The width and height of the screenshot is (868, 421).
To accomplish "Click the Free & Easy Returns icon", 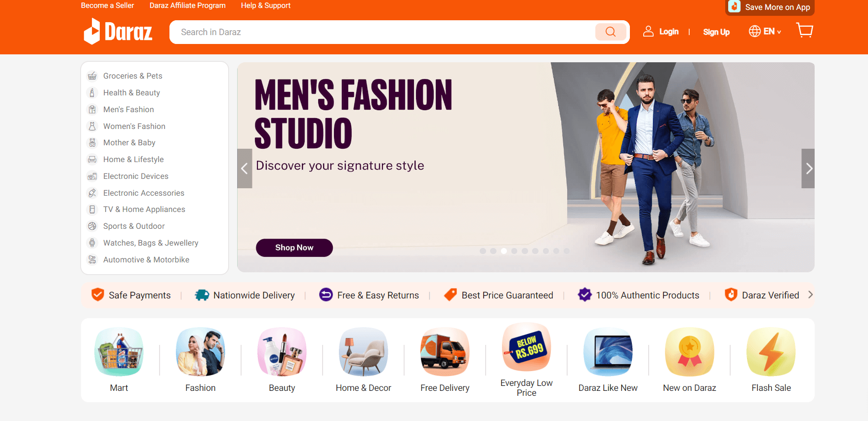I will click(326, 295).
